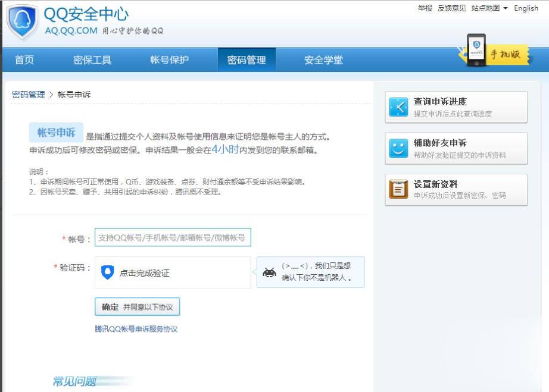549x392 pixels.
Task: Switch to the 帐号保护 tab
Action: (x=170, y=60)
